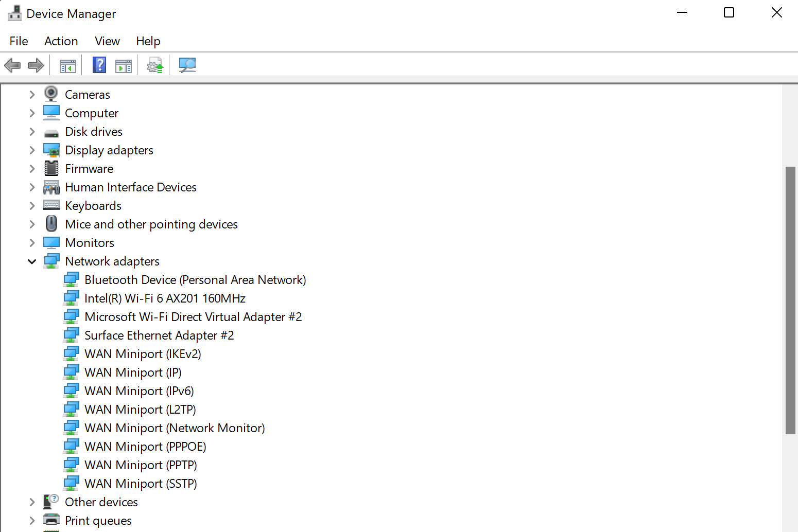This screenshot has width=798, height=532.
Task: Click the Scan for hardware changes icon
Action: point(187,65)
